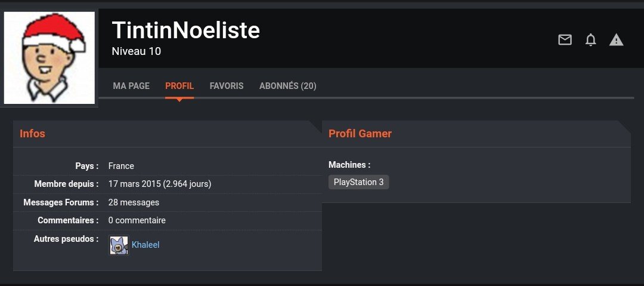Click the PlayStation 3 machine tag
644x286 pixels.
(358, 182)
